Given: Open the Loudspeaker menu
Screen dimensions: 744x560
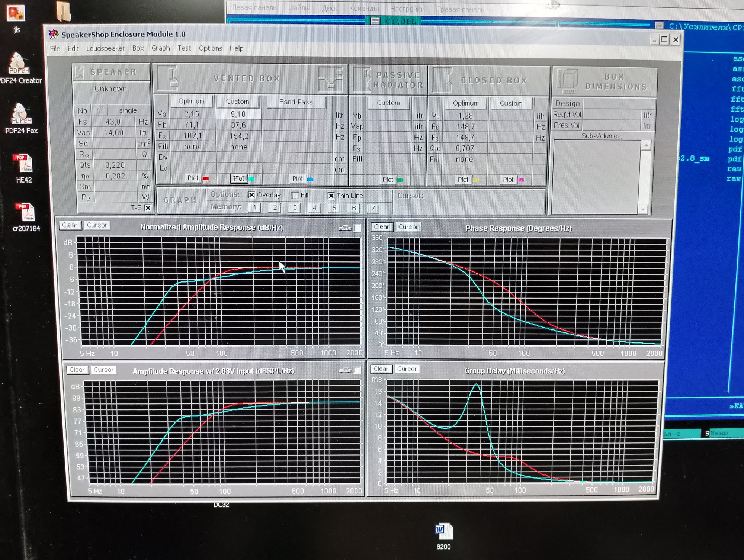Looking at the screenshot, I should tap(105, 48).
